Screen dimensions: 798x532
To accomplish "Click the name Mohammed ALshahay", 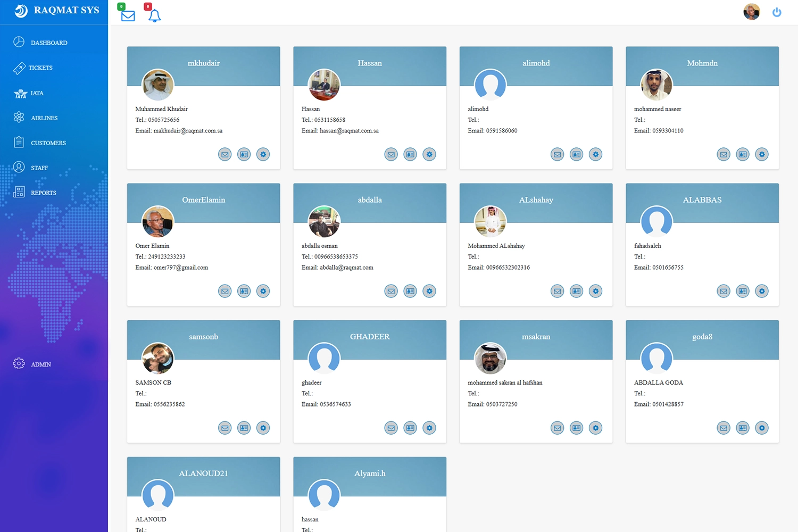I will pyautogui.click(x=496, y=246).
